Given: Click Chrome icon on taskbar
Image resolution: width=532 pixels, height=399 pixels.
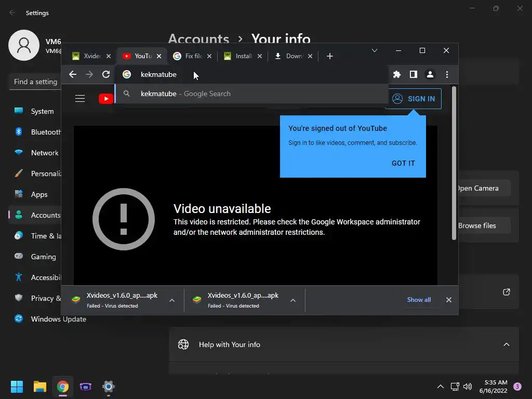Looking at the screenshot, I should click(x=63, y=387).
